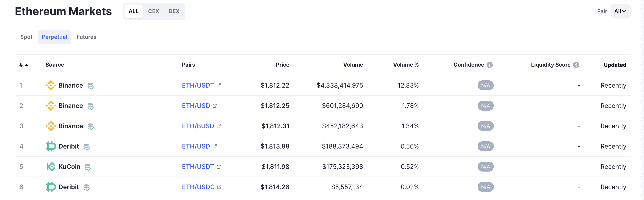Open Binance ETH/USDT pair link

click(x=197, y=86)
